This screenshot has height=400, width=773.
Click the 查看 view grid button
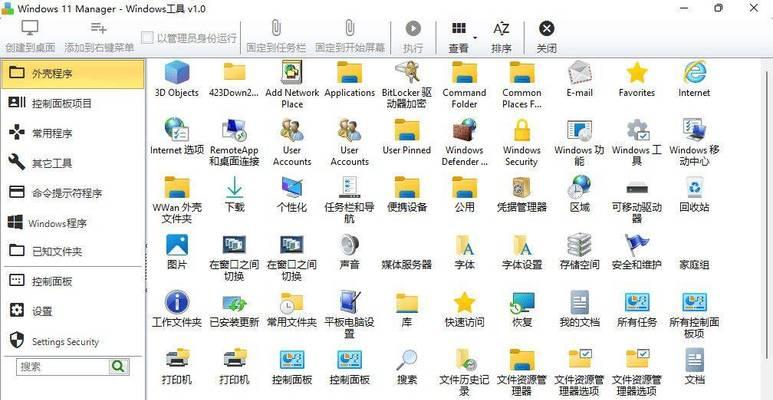pos(458,37)
